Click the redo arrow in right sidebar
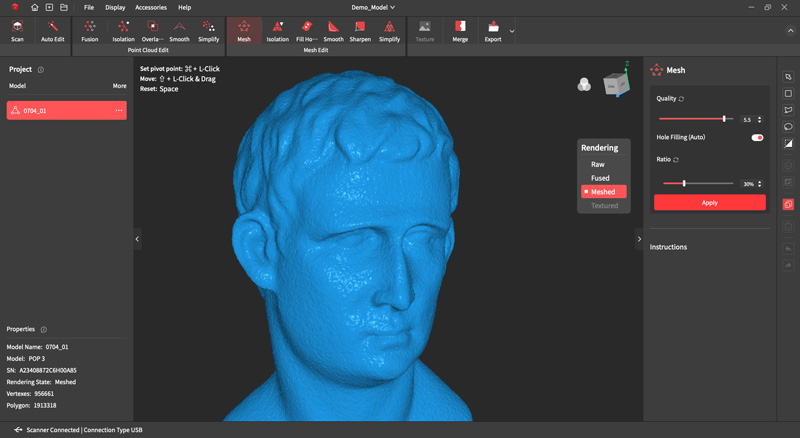This screenshot has width=800, height=438. pos(788,265)
